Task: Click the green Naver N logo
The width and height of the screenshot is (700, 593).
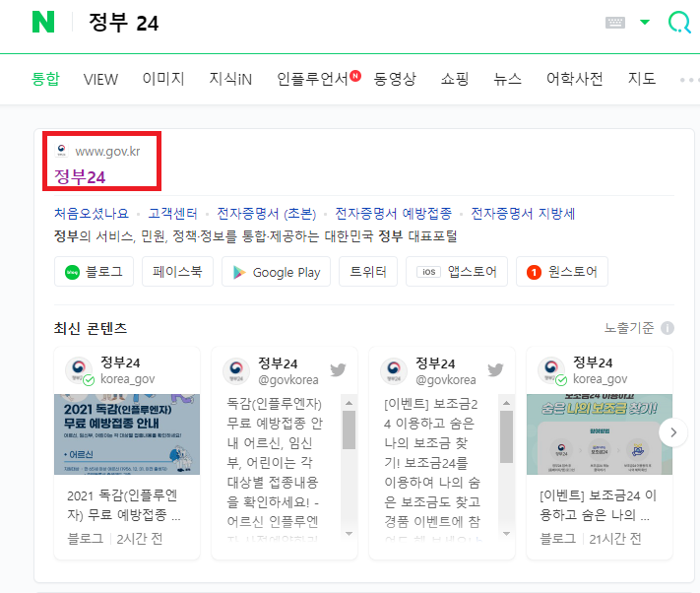Action: pos(43,22)
